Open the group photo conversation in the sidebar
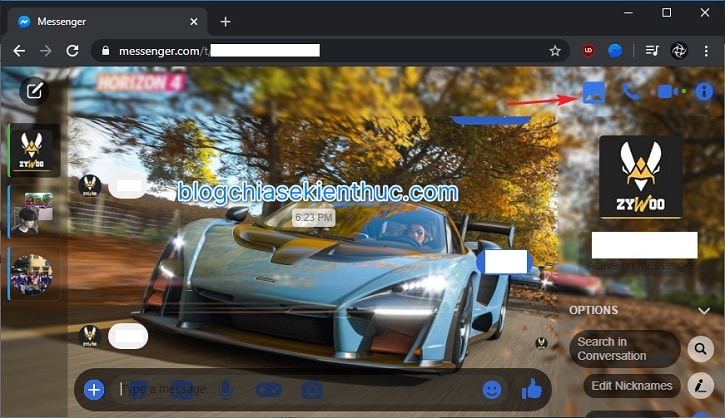725x418 pixels. click(x=32, y=274)
